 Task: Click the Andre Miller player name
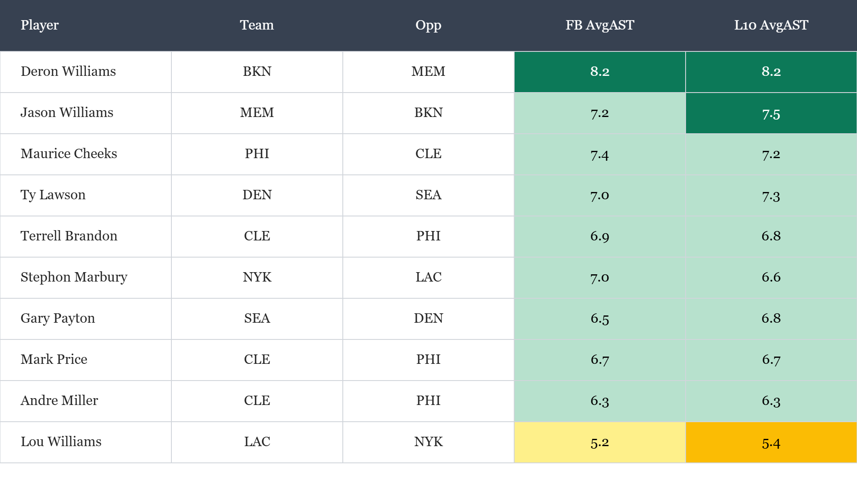[59, 401]
